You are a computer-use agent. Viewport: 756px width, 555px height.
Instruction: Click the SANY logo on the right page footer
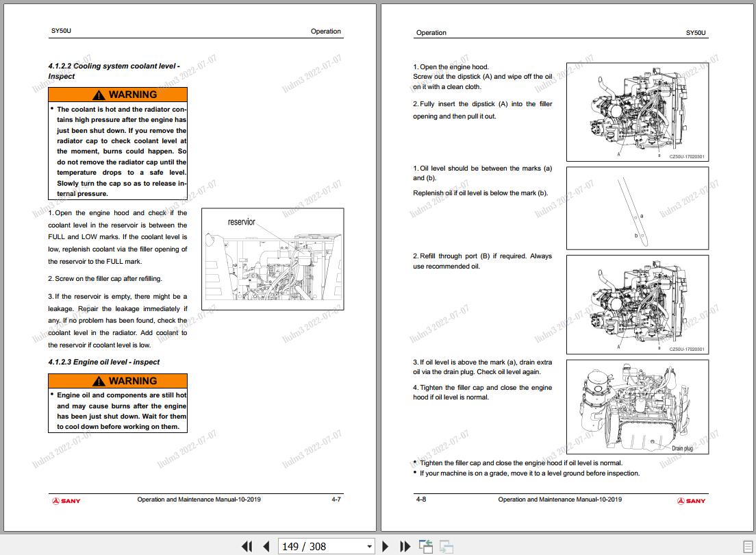691,501
